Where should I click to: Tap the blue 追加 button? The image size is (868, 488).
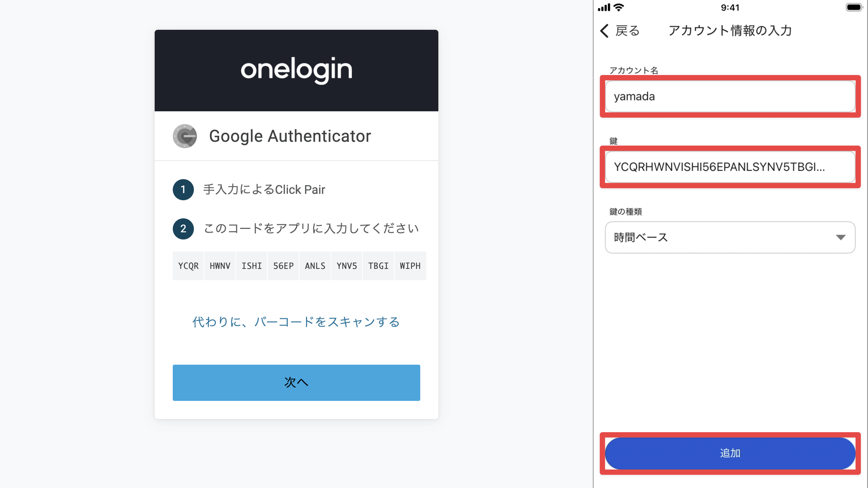[x=730, y=453]
